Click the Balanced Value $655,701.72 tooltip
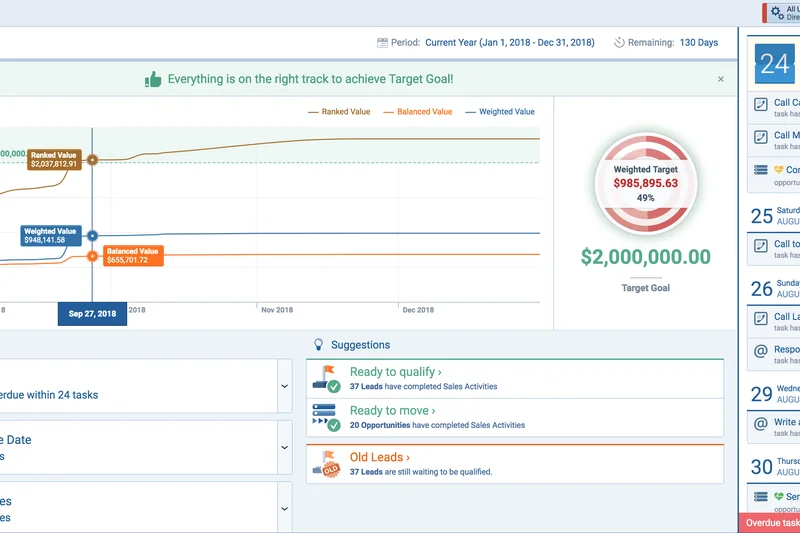The height and width of the screenshot is (533, 800). (x=133, y=256)
